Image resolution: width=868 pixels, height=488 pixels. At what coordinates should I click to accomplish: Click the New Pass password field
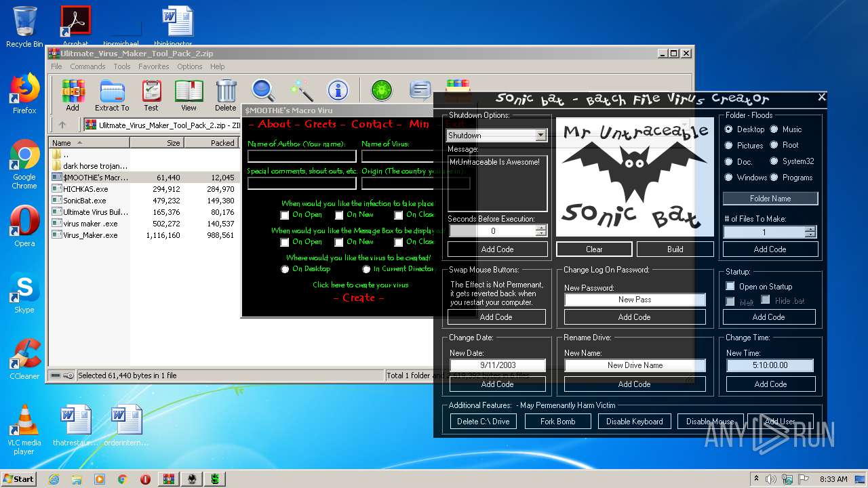click(635, 300)
